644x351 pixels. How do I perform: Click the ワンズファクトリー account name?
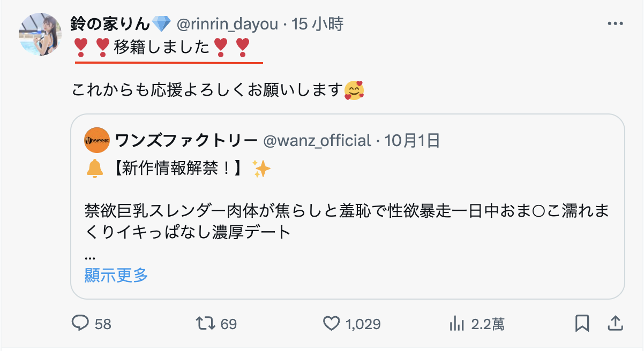point(186,141)
